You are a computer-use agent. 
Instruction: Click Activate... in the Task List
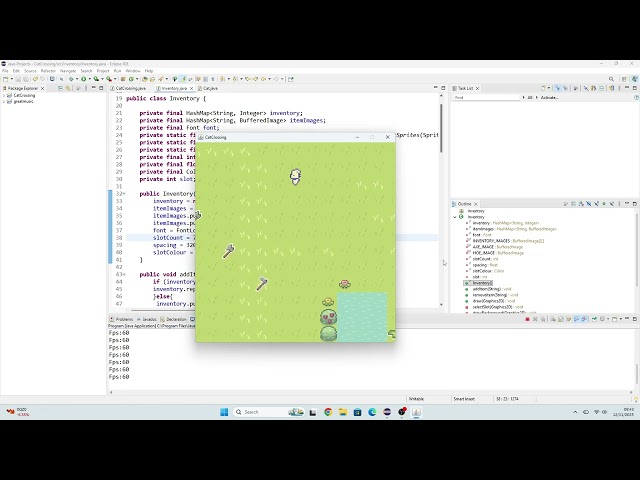coord(550,98)
